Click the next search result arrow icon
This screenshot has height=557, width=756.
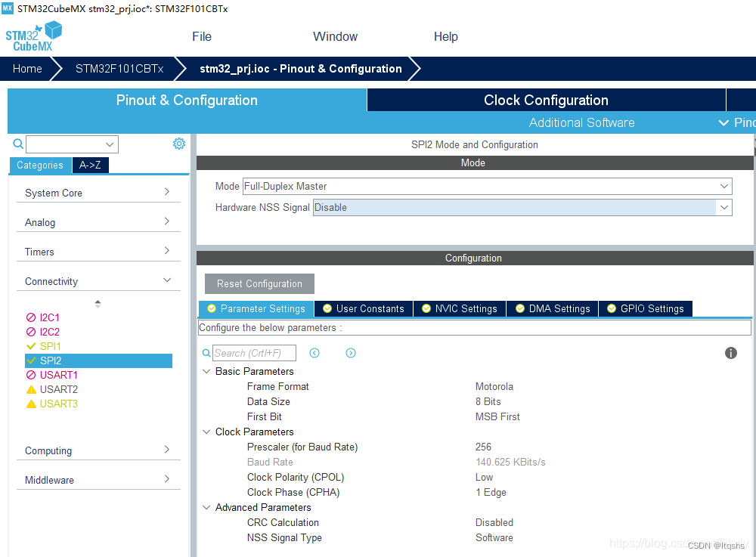point(351,353)
